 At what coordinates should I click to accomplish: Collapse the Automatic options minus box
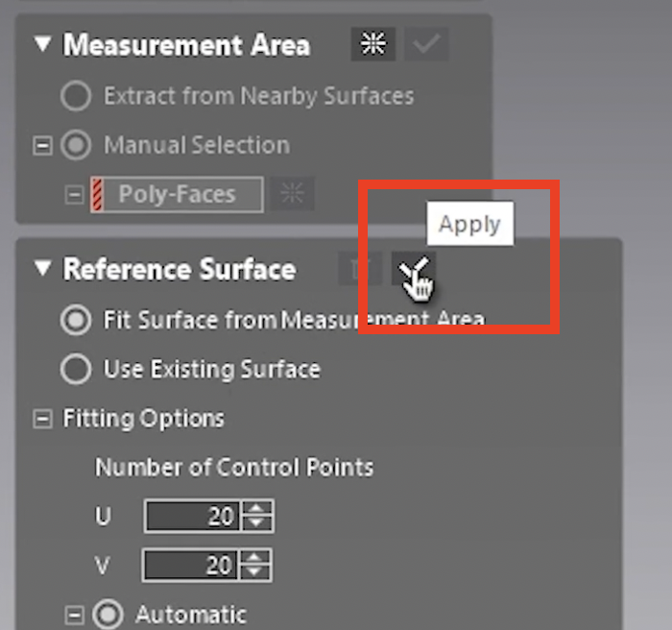(x=74, y=616)
